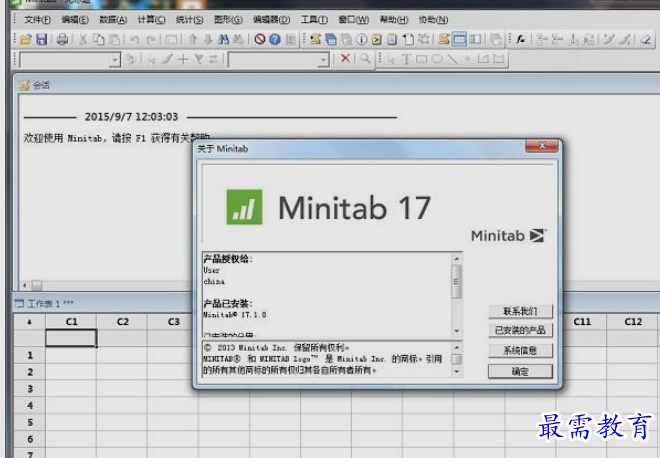The width and height of the screenshot is (660, 458).
Task: Click the C3 column header
Action: coord(173,322)
